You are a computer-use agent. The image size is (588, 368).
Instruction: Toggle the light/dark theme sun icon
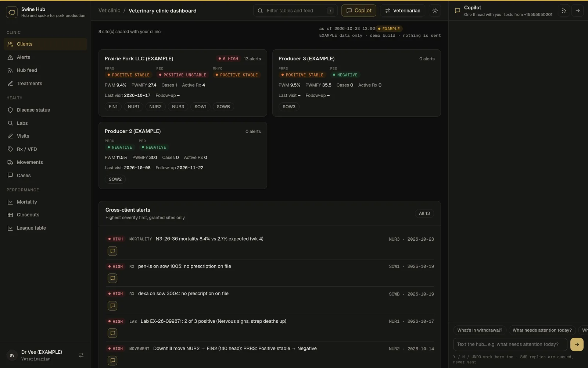[435, 11]
